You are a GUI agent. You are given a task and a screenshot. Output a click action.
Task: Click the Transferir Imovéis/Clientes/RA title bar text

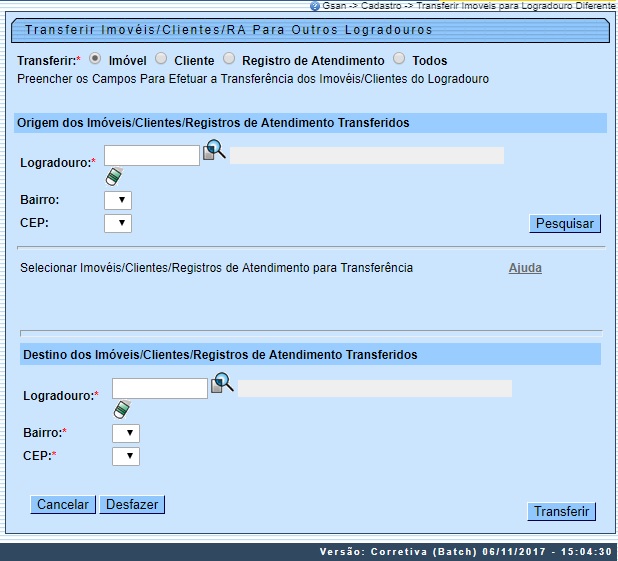click(x=229, y=30)
